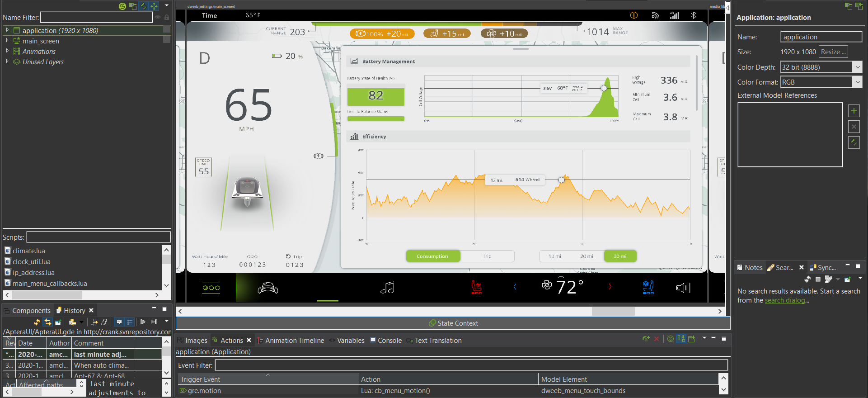
Task: Select the gre.motion trigger event row
Action: pyautogui.click(x=447, y=390)
